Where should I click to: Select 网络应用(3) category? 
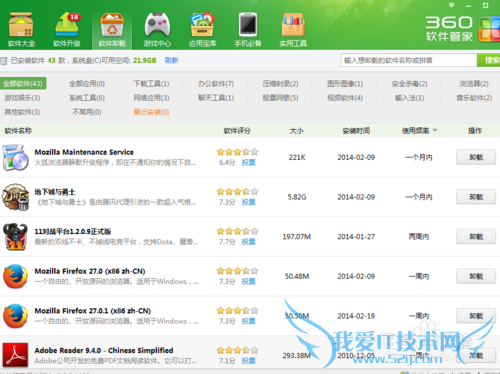pos(151,98)
